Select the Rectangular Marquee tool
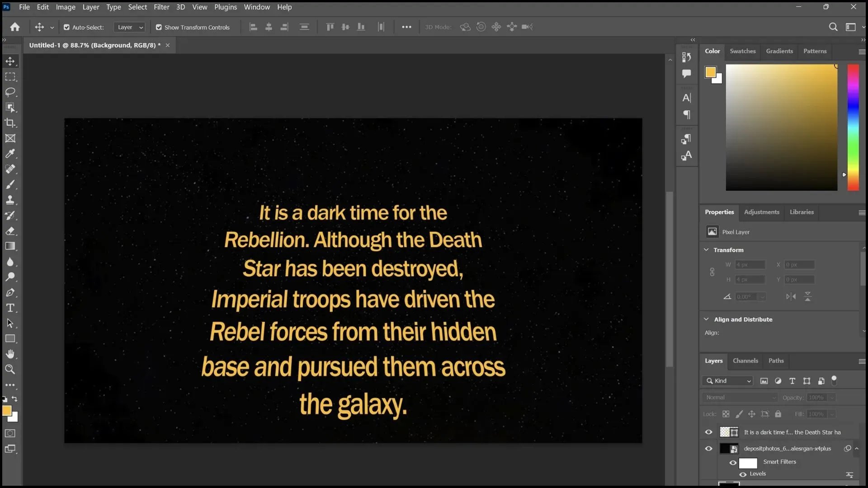This screenshot has height=488, width=868. tap(10, 77)
